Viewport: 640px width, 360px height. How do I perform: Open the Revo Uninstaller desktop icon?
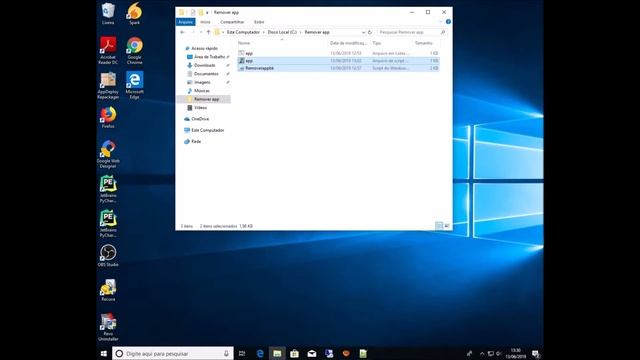click(108, 327)
